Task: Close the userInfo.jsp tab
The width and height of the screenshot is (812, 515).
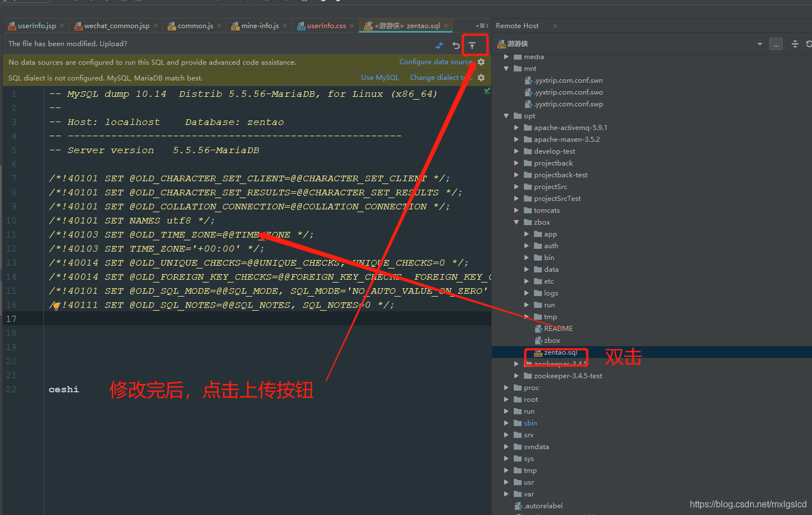Action: [62, 26]
